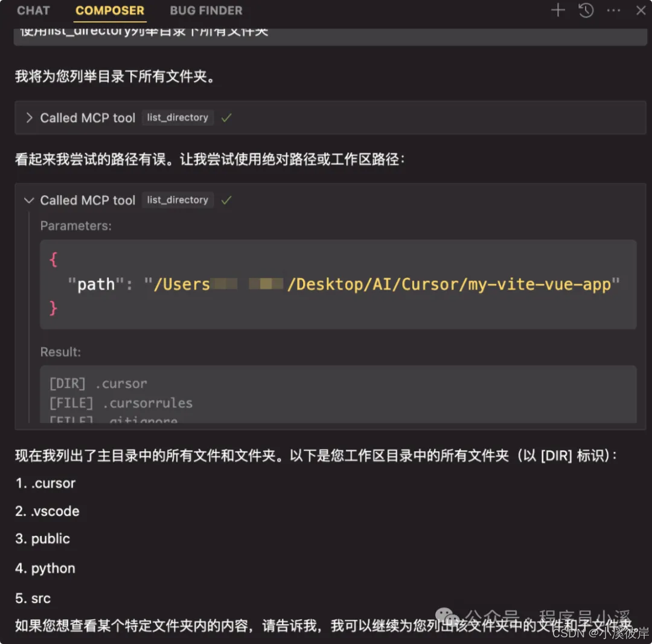Switch to the CHAT tab

coord(33,10)
